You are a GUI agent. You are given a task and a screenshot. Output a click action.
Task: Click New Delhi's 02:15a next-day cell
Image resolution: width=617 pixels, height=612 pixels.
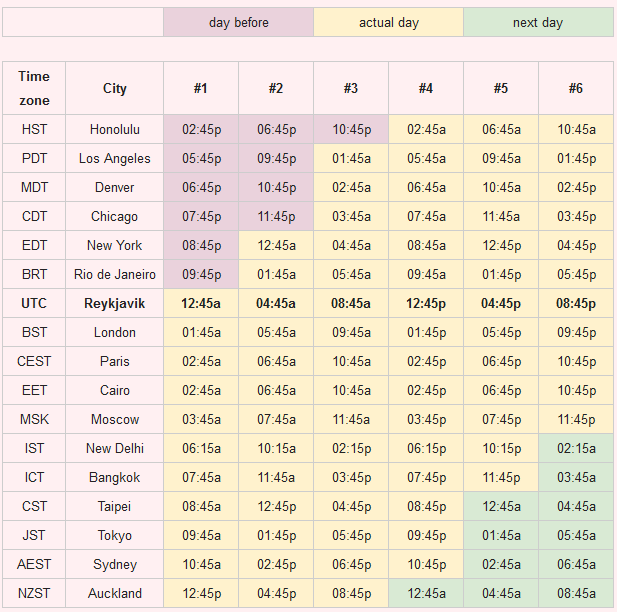click(x=576, y=448)
